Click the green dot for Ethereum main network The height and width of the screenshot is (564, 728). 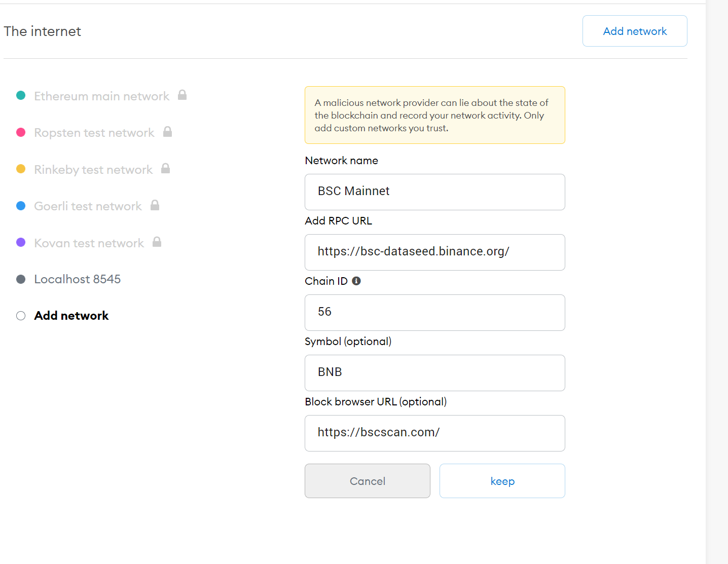tap(21, 95)
